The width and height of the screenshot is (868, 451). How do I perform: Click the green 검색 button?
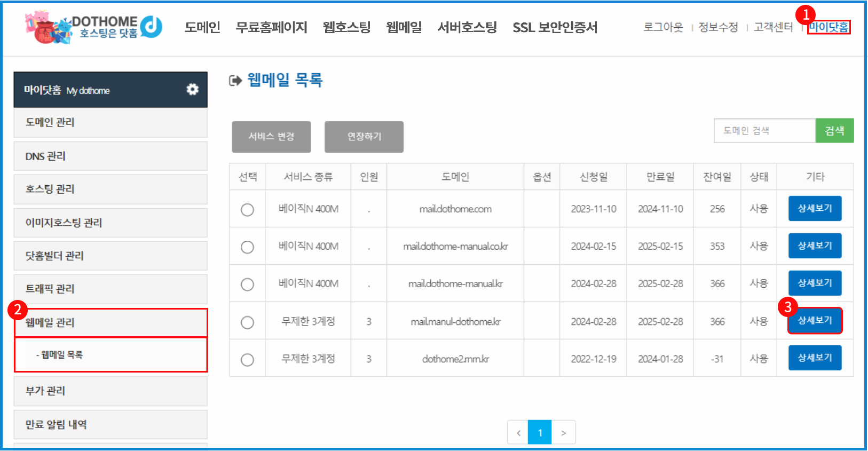coord(834,131)
